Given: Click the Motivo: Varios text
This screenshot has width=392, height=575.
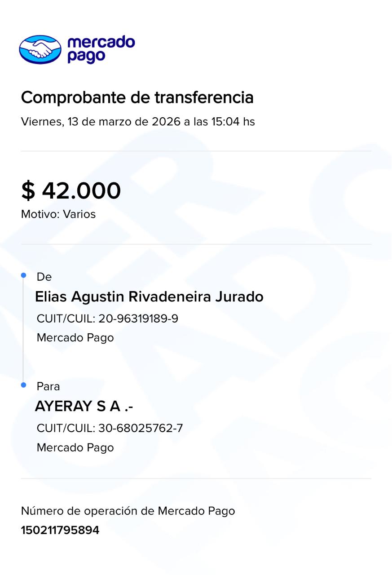Looking at the screenshot, I should click(58, 214).
